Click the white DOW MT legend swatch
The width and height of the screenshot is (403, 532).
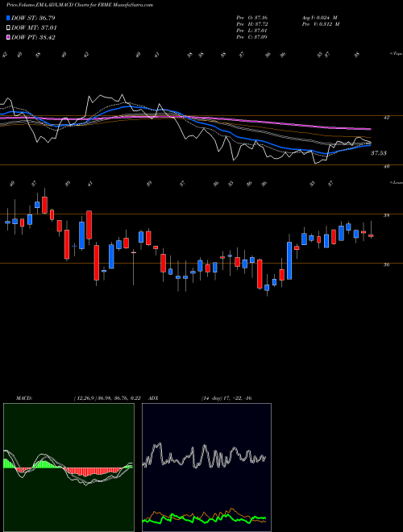coord(8,28)
